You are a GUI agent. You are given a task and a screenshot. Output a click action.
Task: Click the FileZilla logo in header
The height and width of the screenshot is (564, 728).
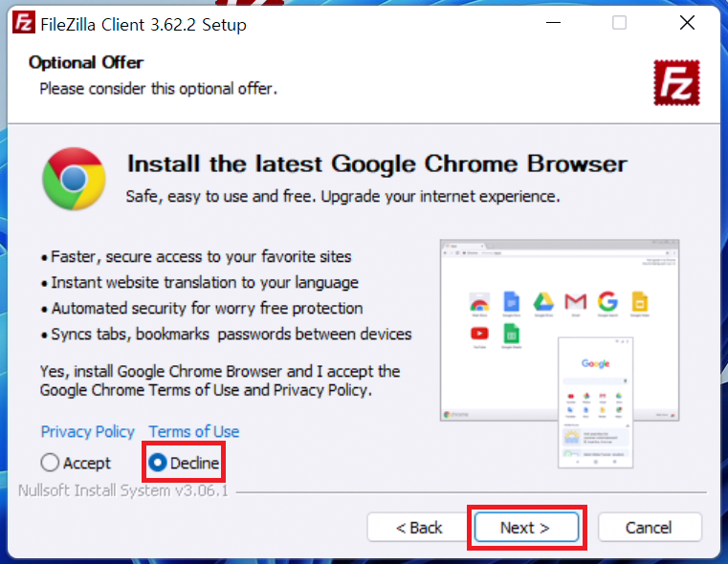pyautogui.click(x=676, y=82)
